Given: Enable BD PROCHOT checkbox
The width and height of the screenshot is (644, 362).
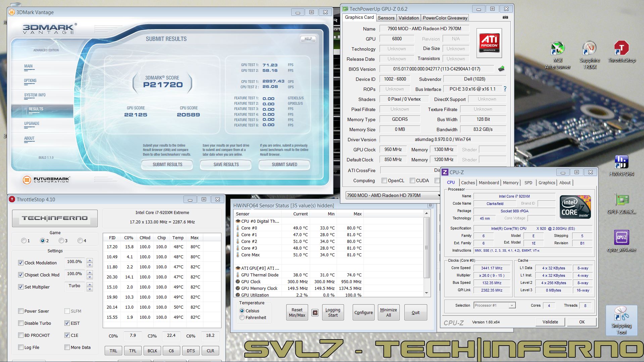Looking at the screenshot, I should pyautogui.click(x=21, y=335).
